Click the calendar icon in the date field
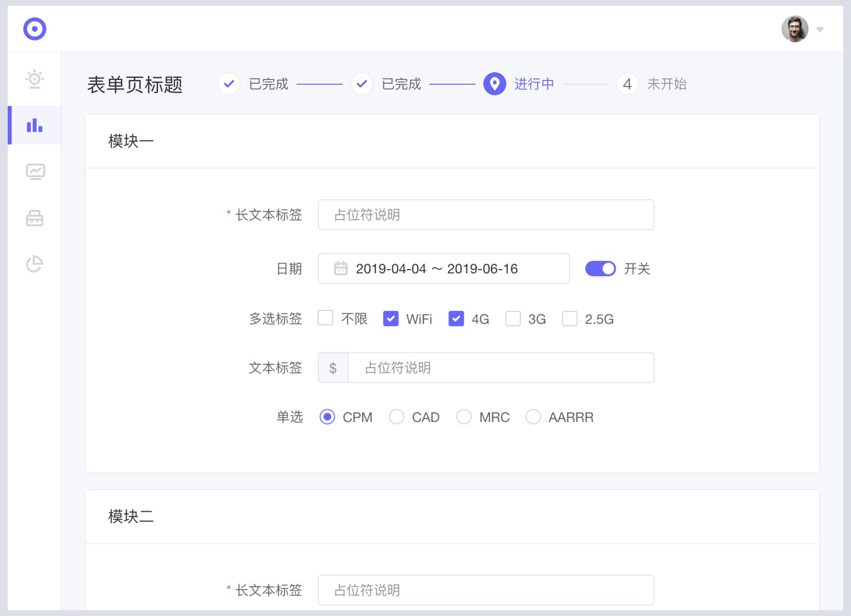Image resolution: width=851 pixels, height=616 pixels. (x=341, y=269)
